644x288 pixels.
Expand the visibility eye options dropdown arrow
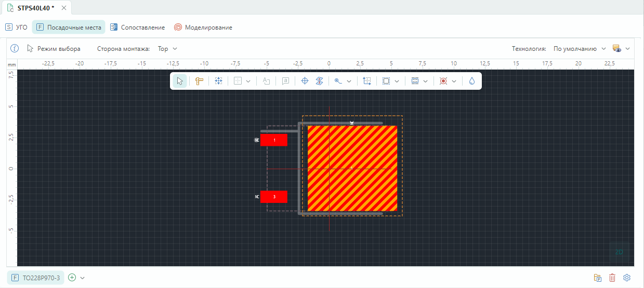[x=628, y=49]
